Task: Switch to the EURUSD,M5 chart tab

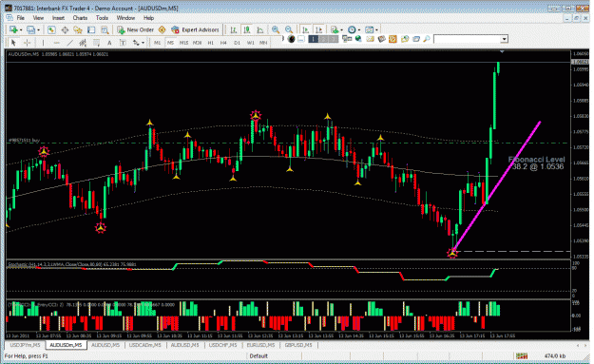Action: (260, 345)
